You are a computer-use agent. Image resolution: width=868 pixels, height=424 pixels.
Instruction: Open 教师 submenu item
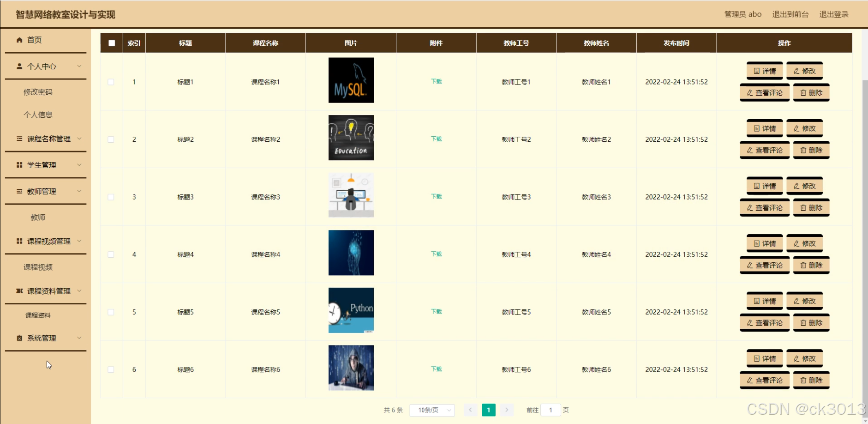[x=38, y=217]
